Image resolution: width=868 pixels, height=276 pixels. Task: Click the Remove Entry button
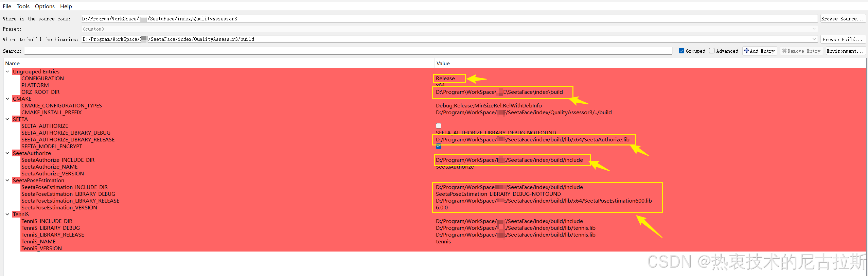coord(801,51)
